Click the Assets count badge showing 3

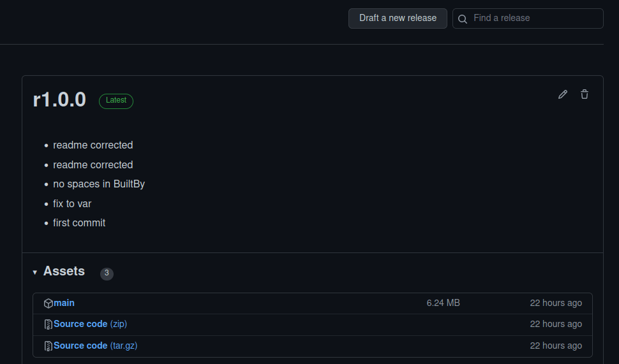click(107, 273)
